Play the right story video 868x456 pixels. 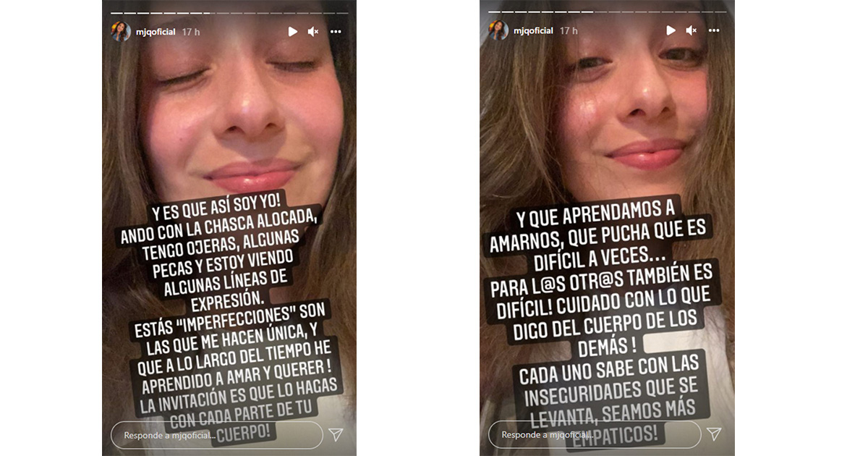click(671, 30)
